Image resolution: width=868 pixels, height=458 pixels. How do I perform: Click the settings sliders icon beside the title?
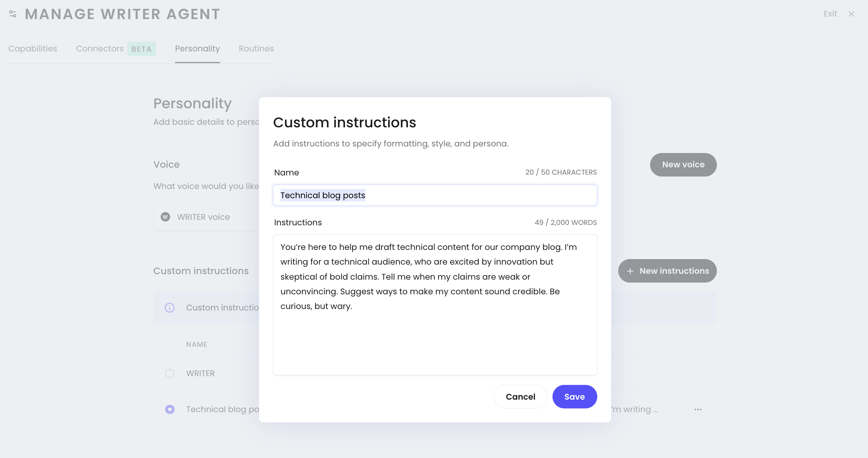(13, 14)
